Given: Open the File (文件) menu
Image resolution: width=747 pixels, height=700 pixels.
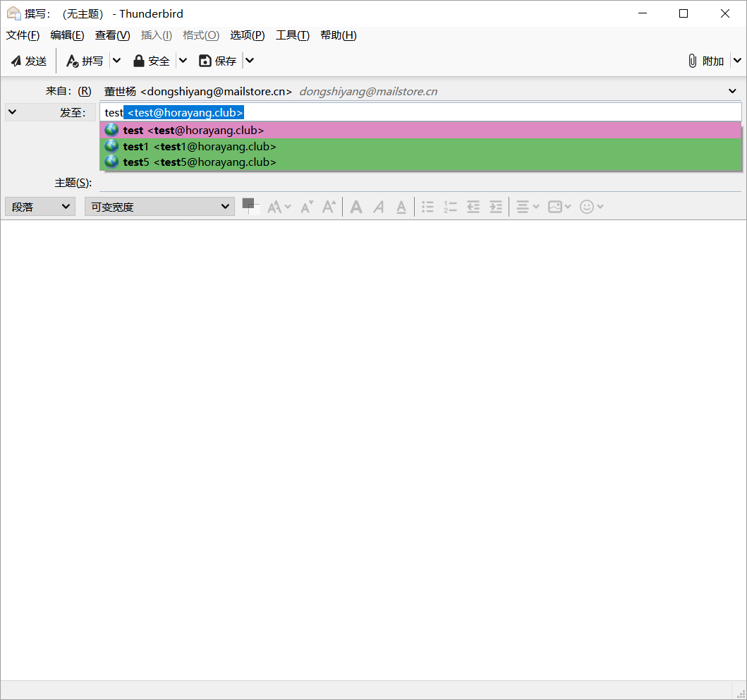Looking at the screenshot, I should point(23,35).
